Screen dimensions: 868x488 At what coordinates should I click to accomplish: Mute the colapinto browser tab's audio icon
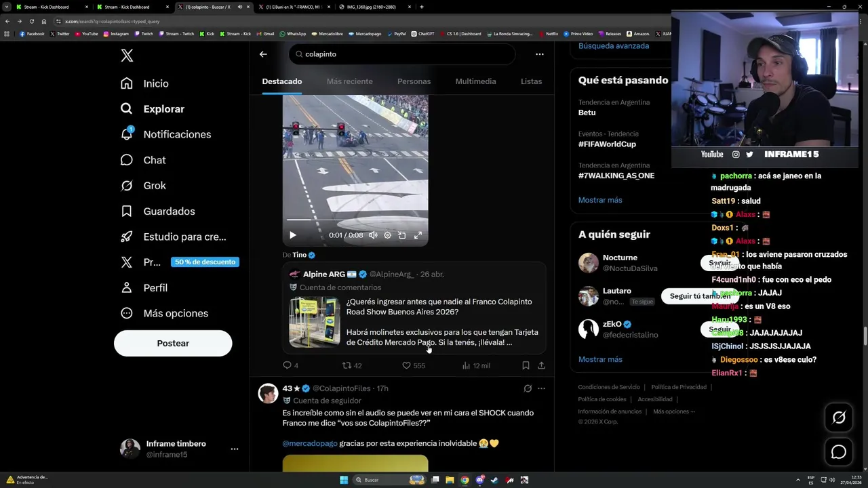[x=239, y=7]
